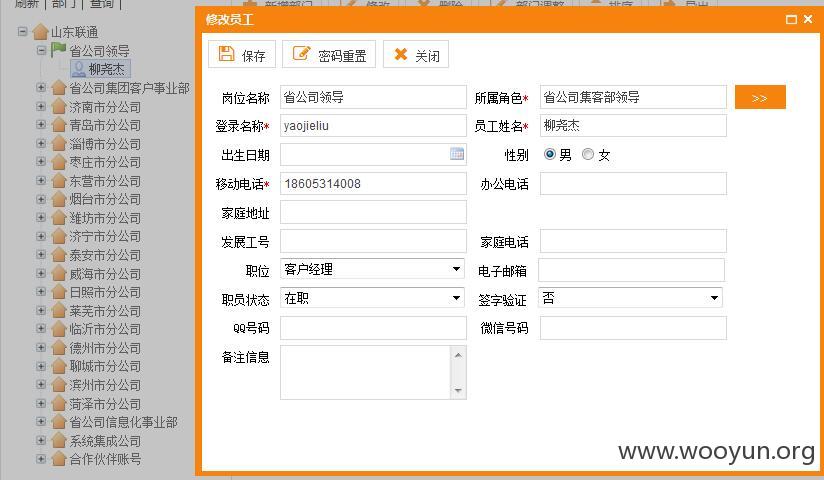Select 柳尧杰 in the tree

pyautogui.click(x=106, y=69)
